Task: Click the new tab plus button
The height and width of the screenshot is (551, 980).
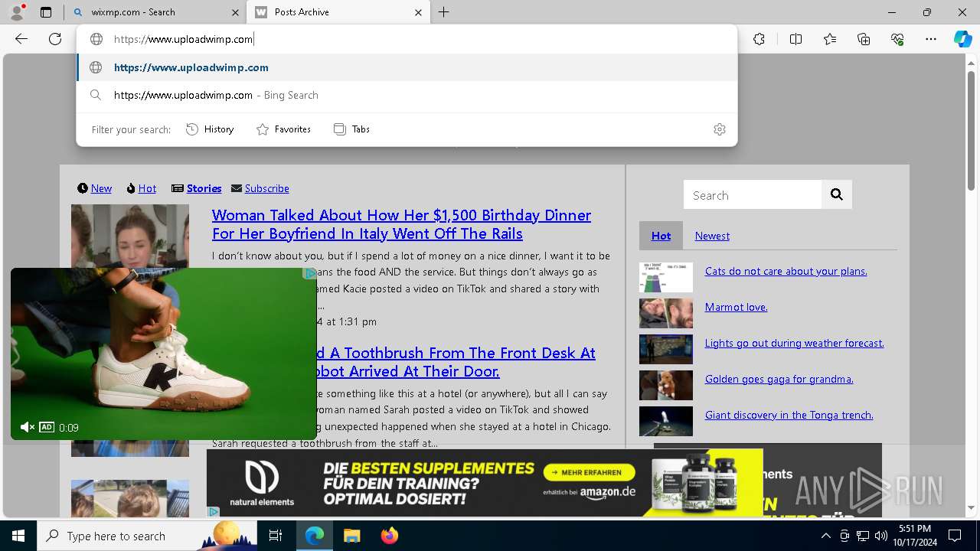Action: pos(444,12)
